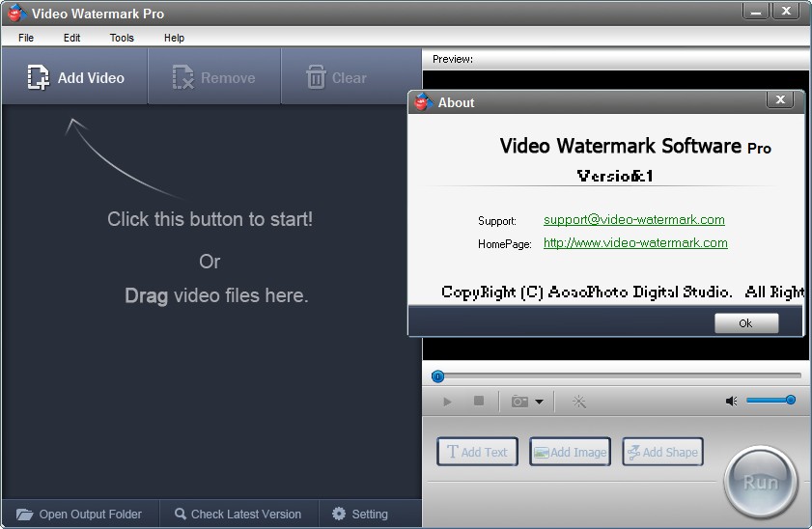Click the Ok button in About dialog
Image resolution: width=812 pixels, height=529 pixels.
click(x=745, y=323)
